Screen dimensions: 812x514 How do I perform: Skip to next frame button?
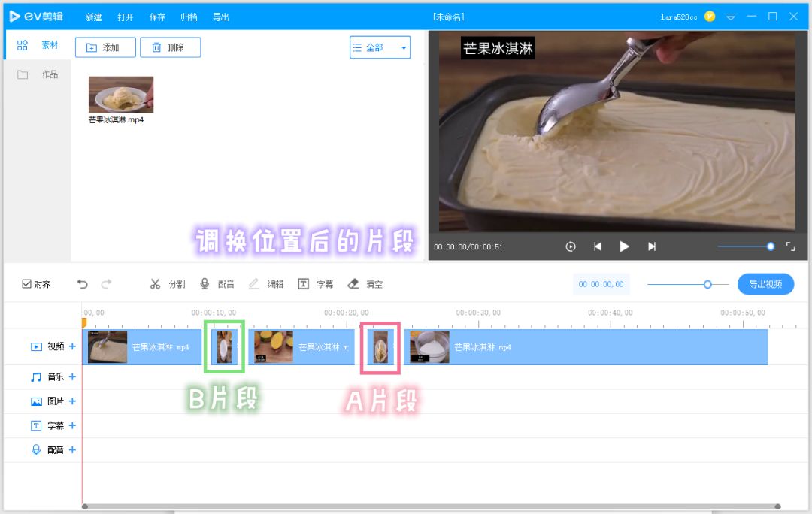(x=652, y=247)
